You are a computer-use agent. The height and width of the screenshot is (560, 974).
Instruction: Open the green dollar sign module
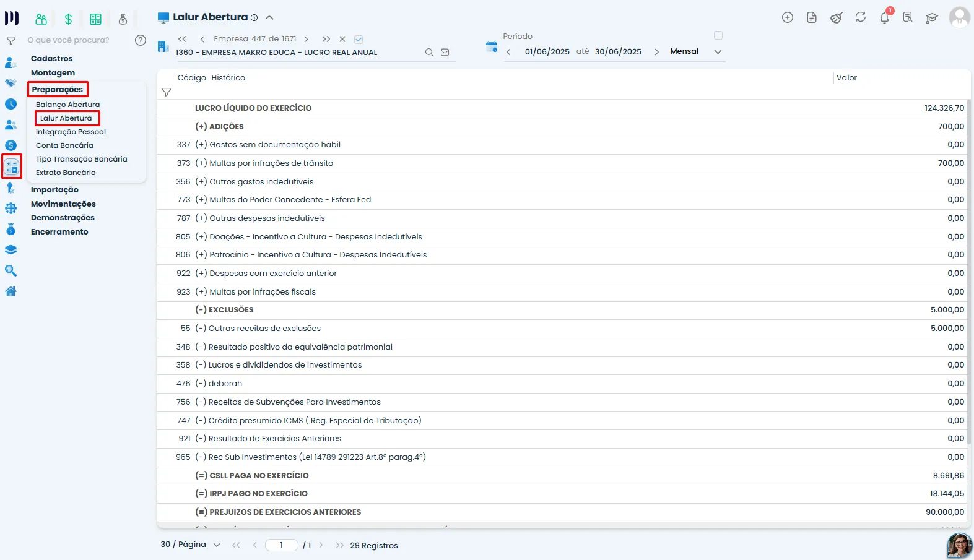point(68,19)
